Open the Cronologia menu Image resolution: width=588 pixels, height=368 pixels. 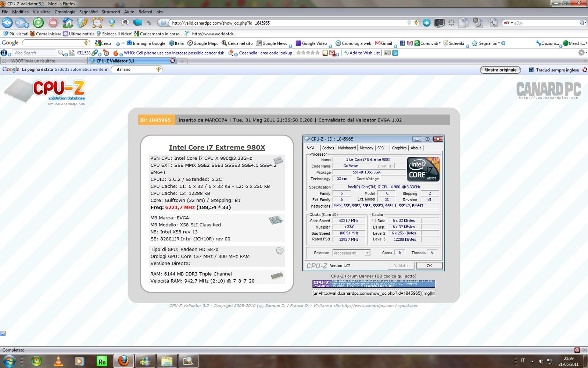[65, 12]
